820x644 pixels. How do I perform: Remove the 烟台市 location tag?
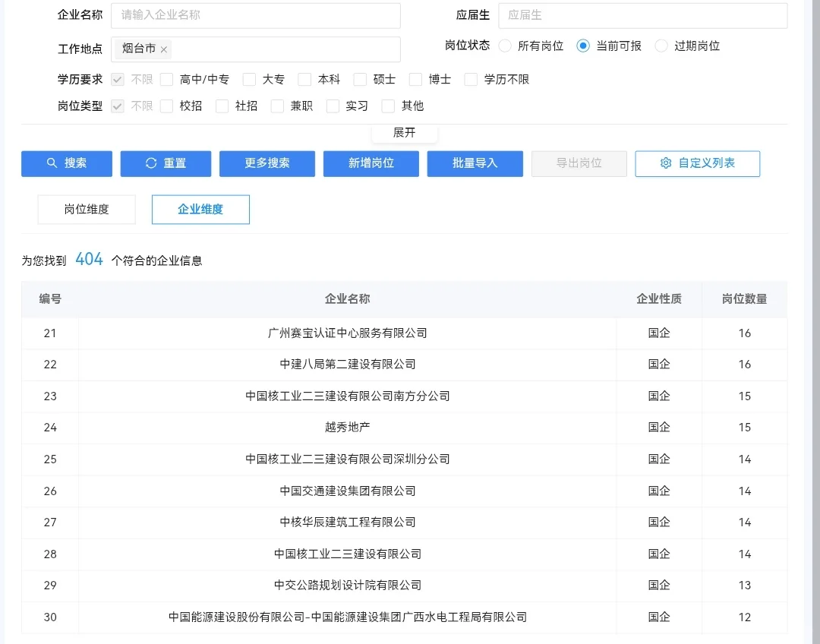click(164, 49)
